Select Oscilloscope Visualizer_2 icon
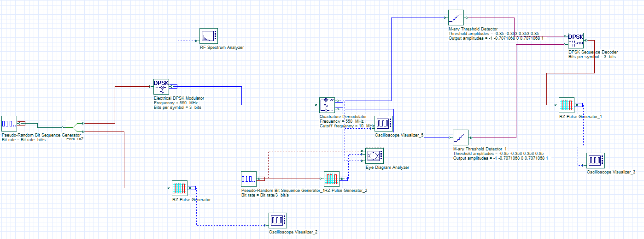This screenshot has width=644, height=239. pyautogui.click(x=278, y=220)
